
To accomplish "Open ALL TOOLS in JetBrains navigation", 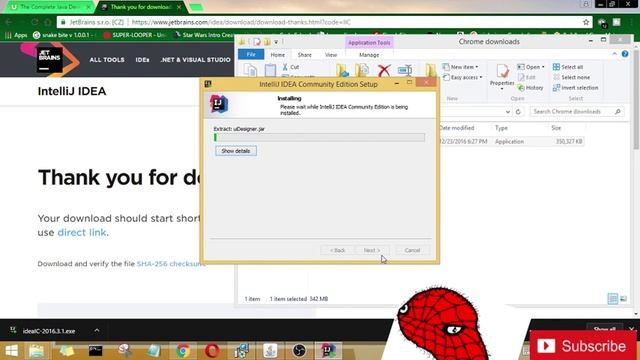I will [x=107, y=60].
